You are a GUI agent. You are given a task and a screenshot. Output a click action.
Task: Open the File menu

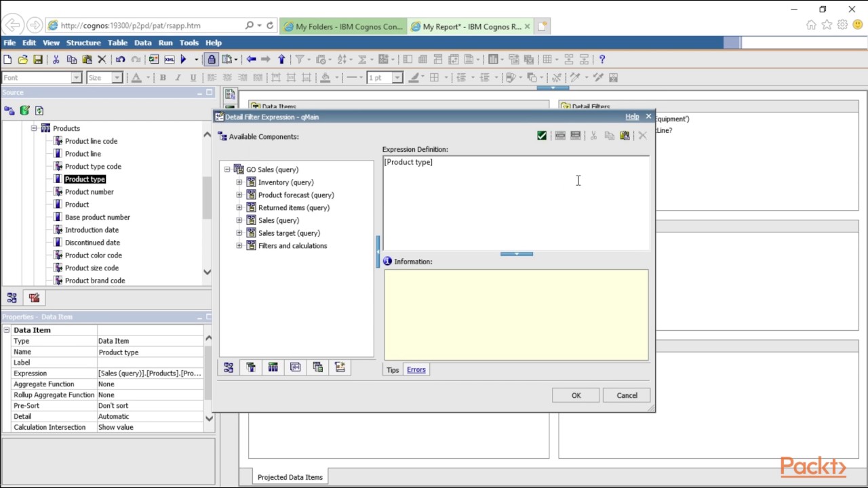9,43
